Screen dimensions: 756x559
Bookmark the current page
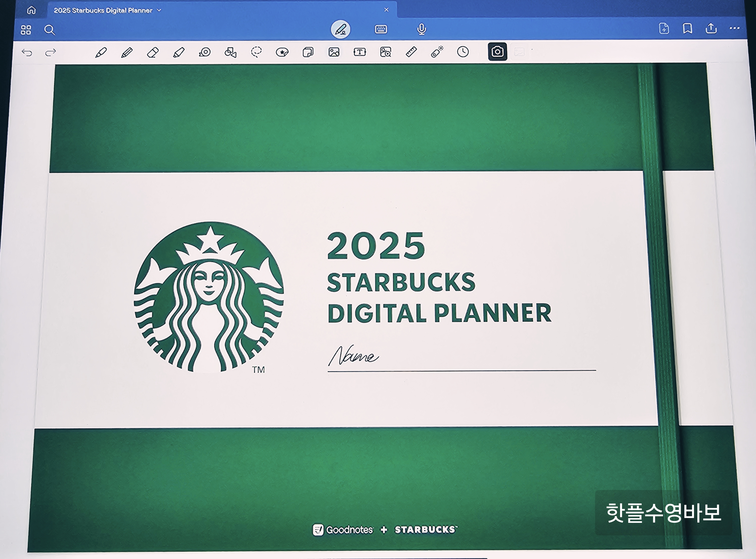pos(687,28)
